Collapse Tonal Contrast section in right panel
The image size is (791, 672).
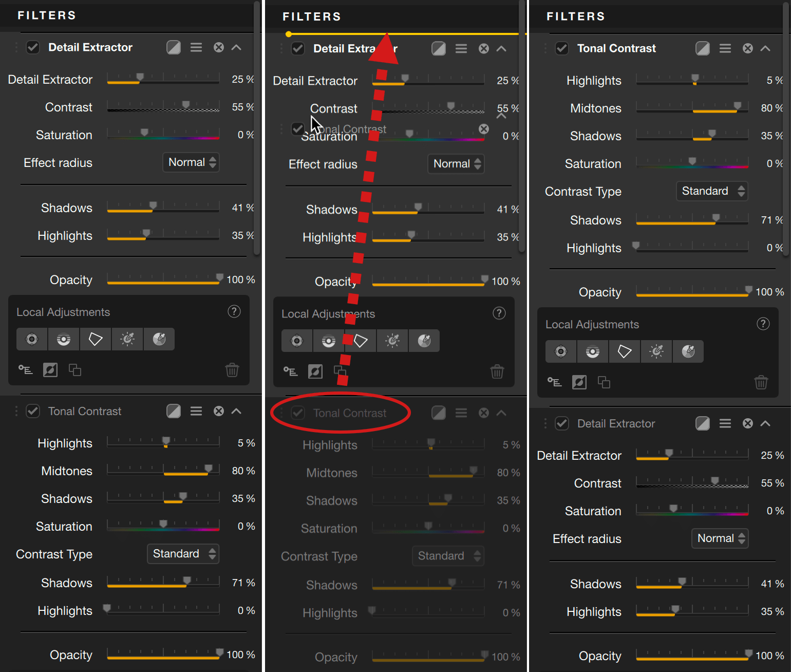[765, 48]
